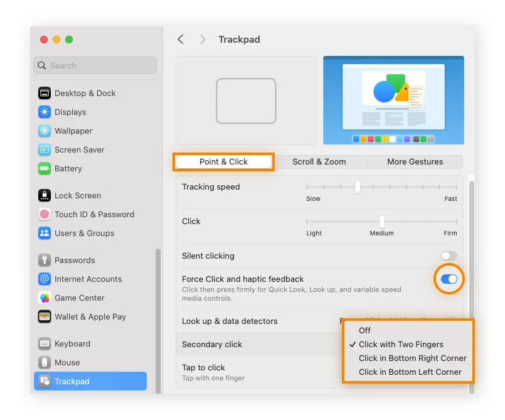
Task: Click Look up & data detectors label
Action: pyautogui.click(x=230, y=321)
